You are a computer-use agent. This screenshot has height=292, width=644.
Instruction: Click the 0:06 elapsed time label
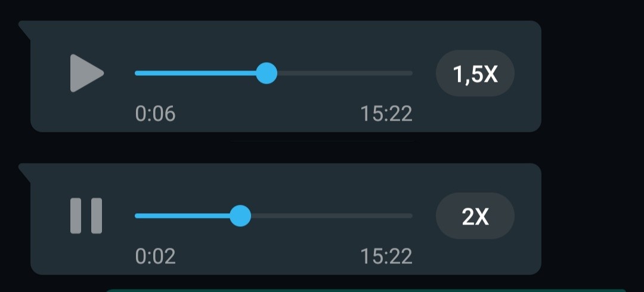tap(155, 114)
